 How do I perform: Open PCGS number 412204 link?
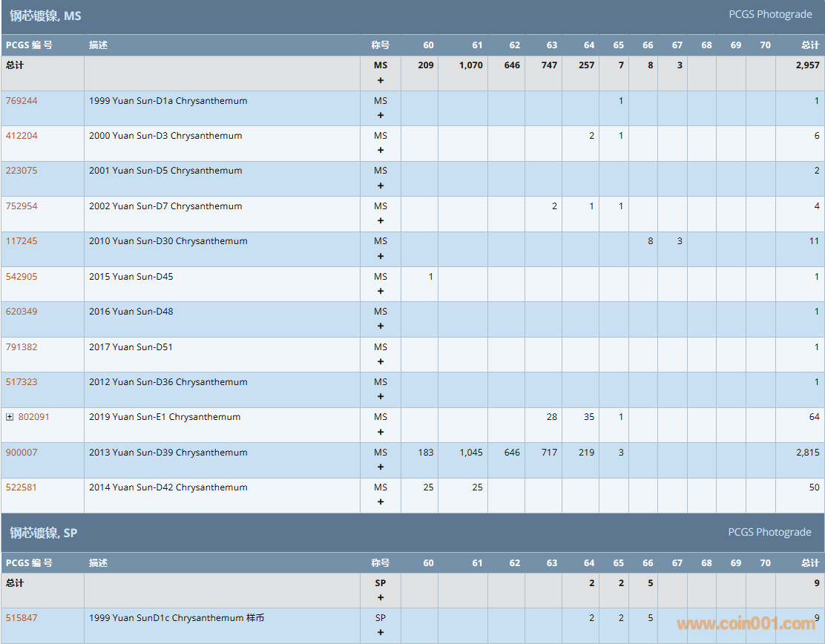[22, 136]
